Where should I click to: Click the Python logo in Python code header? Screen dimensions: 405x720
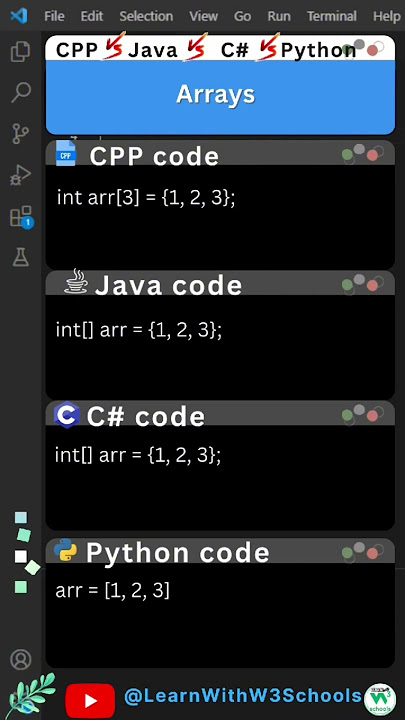[65, 551]
